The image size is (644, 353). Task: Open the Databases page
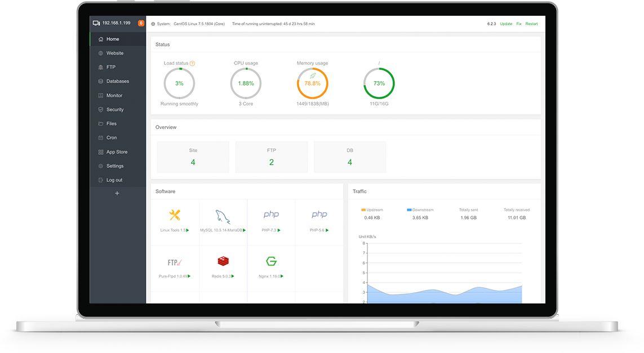pyautogui.click(x=118, y=81)
